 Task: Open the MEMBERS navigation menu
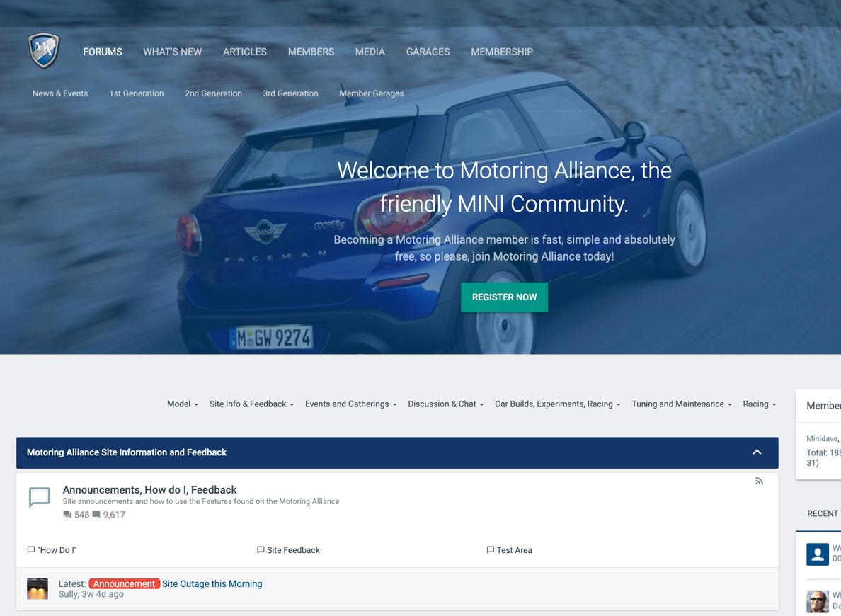[x=311, y=52]
